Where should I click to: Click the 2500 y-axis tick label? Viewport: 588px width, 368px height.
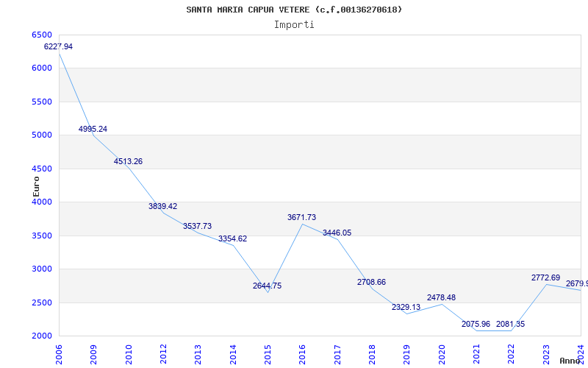tap(42, 302)
